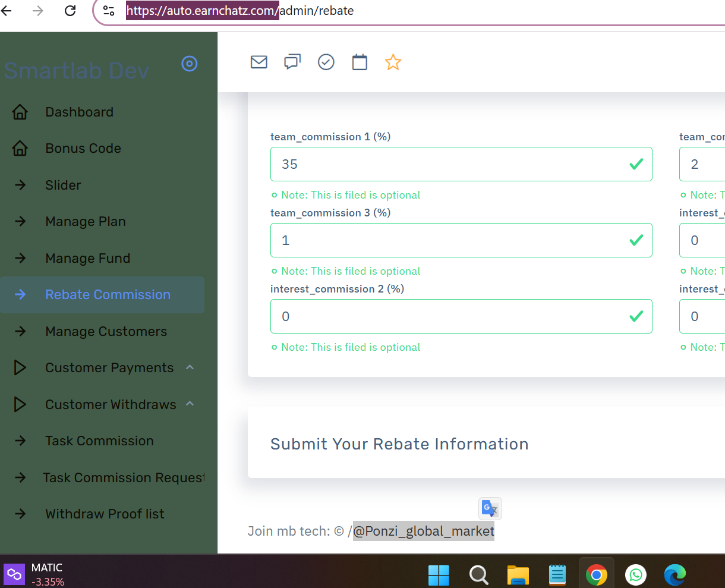Open the Withdraw Proof list link
The width and height of the screenshot is (725, 588).
(x=105, y=514)
